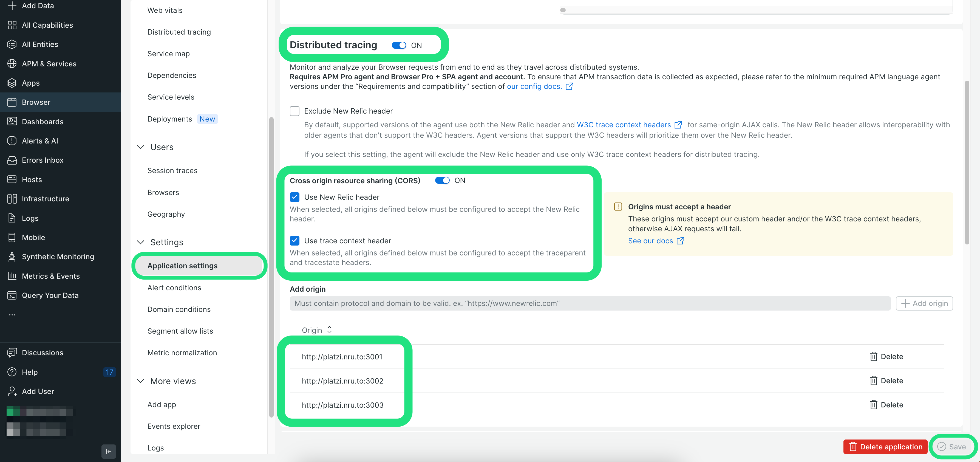Toggle Distributed tracing switch off
Viewport: 980px width, 462px height.
click(x=399, y=45)
